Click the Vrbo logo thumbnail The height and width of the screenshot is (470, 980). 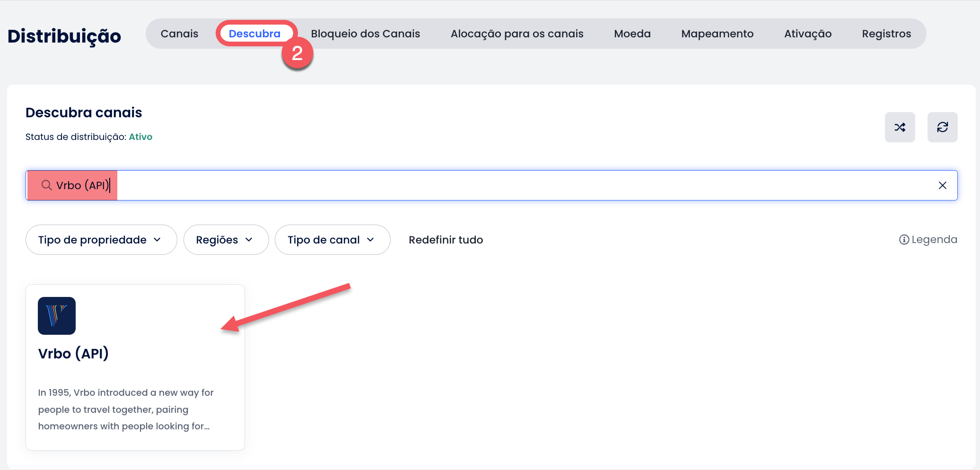point(57,316)
